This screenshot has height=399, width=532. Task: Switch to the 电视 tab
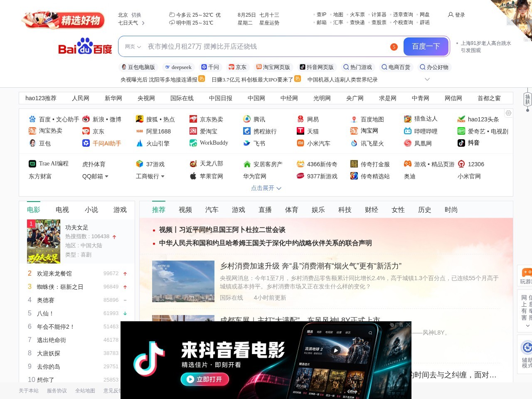pyautogui.click(x=62, y=210)
